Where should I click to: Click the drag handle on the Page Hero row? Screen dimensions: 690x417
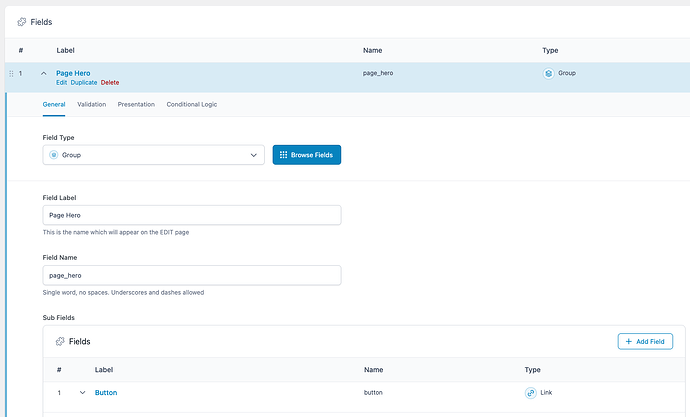tap(11, 73)
